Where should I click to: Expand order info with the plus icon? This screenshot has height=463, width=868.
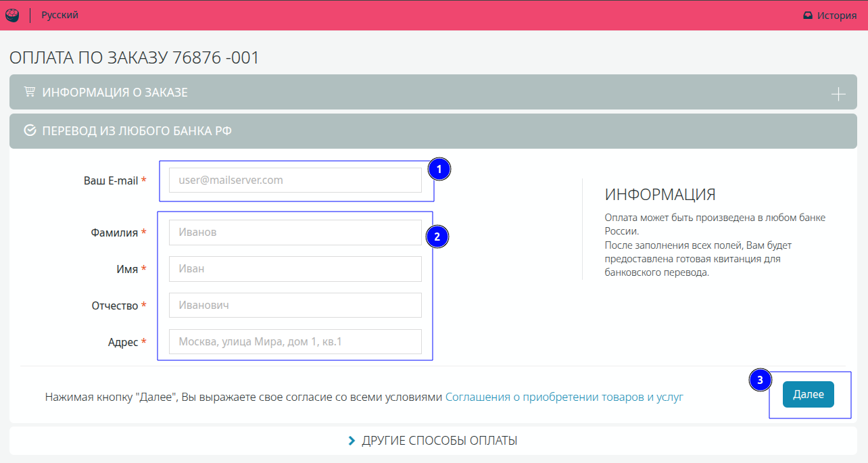838,94
